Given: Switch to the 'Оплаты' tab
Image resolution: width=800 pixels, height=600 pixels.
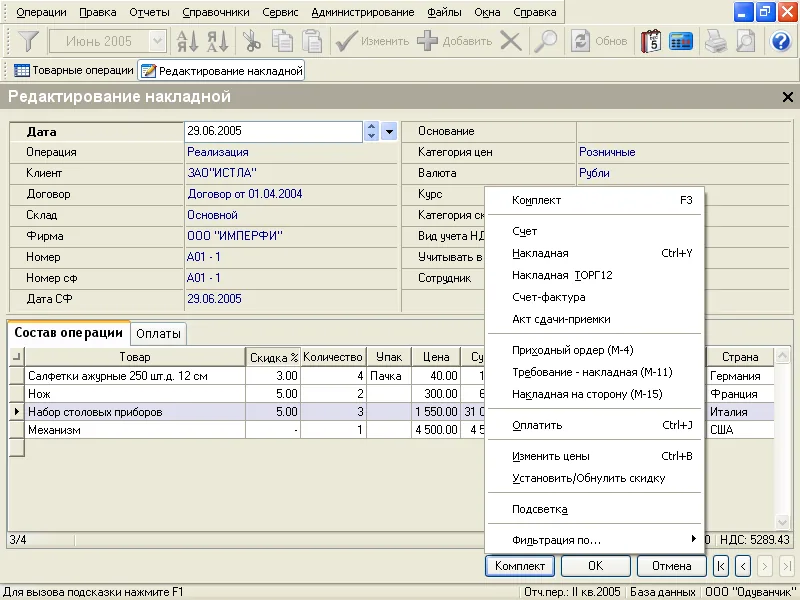Looking at the screenshot, I should (x=159, y=333).
